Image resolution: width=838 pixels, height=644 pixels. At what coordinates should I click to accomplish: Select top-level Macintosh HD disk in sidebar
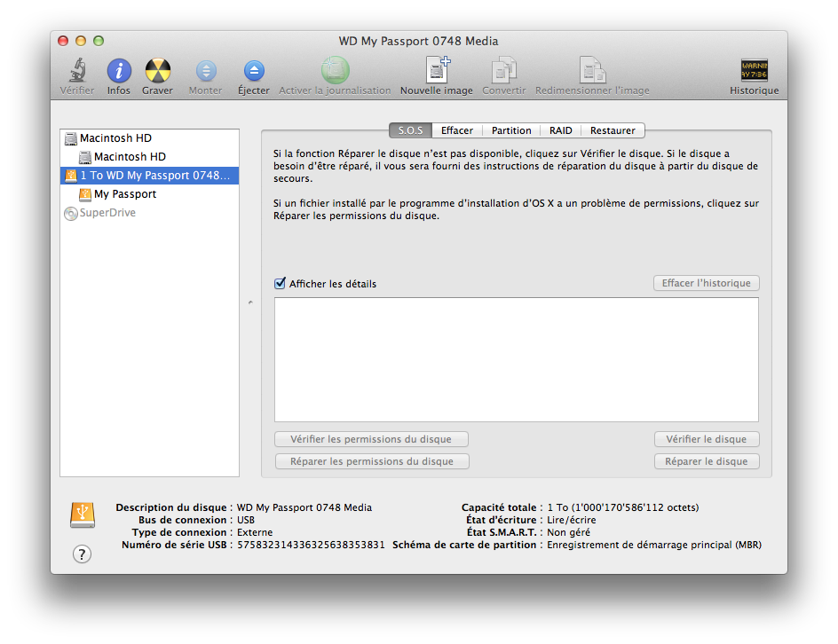[115, 138]
